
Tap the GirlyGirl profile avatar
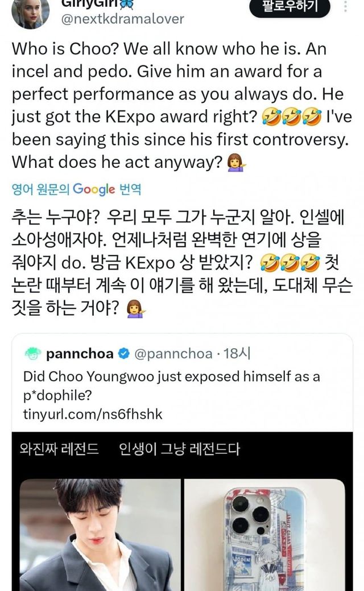[x=27, y=13]
